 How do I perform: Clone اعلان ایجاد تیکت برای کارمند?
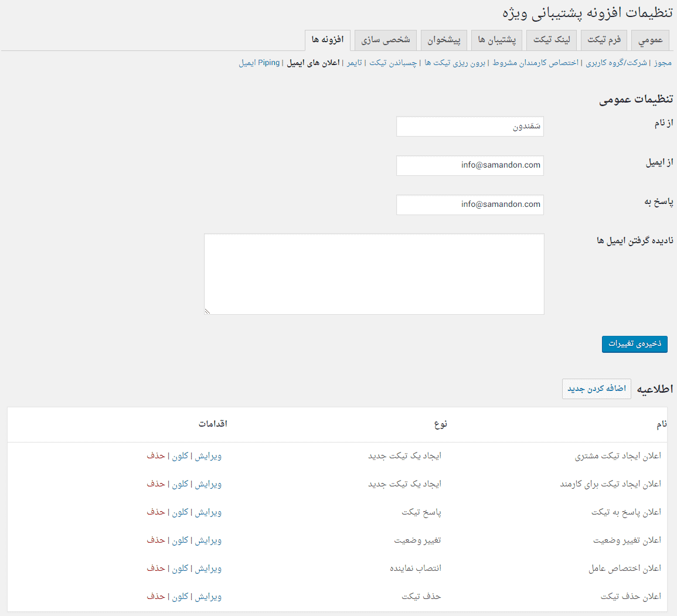tap(180, 484)
